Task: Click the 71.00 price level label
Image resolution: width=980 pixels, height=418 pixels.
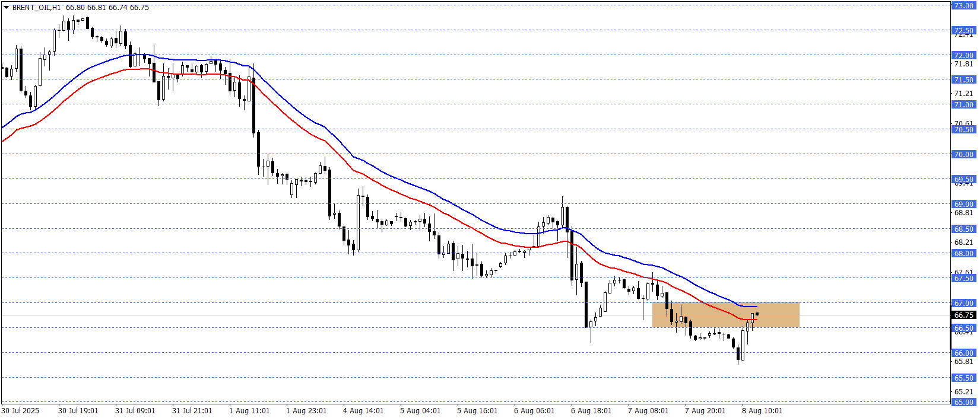Action: [963, 104]
